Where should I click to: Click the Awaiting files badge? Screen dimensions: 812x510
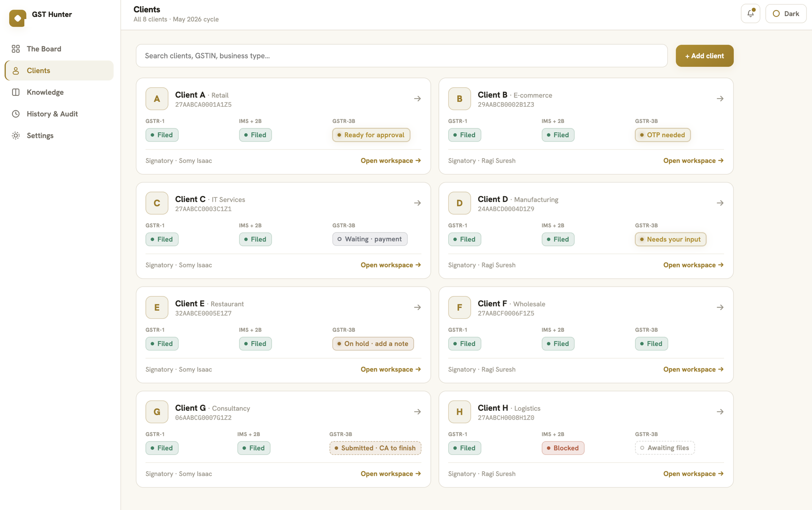click(x=665, y=448)
